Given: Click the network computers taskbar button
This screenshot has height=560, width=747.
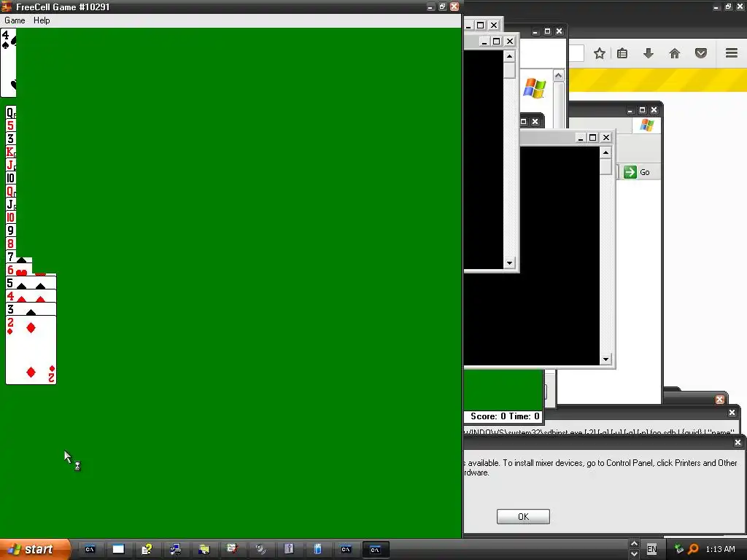Looking at the screenshot, I should pyautogui.click(x=175, y=550).
